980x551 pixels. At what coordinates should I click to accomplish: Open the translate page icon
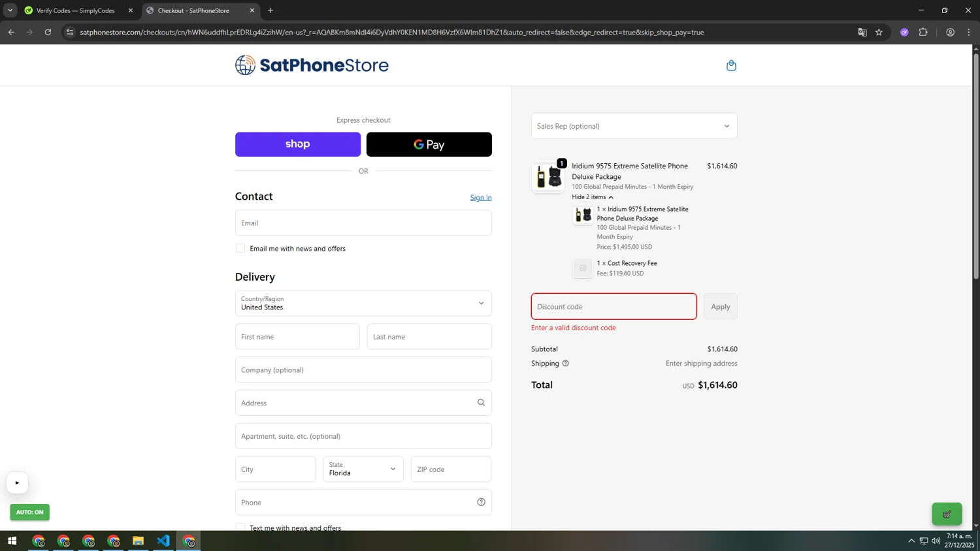pos(862,32)
